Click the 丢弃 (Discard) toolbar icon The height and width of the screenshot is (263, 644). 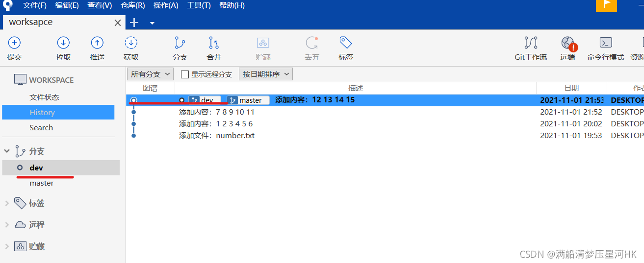click(312, 43)
